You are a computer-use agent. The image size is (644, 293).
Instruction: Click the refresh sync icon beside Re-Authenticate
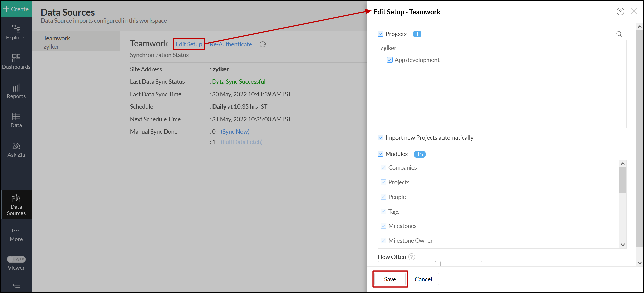coord(263,44)
